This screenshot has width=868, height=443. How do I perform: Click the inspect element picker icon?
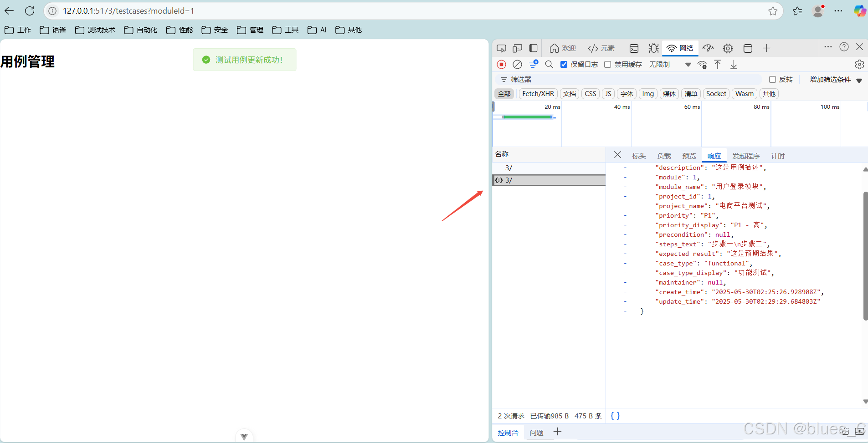(x=501, y=48)
